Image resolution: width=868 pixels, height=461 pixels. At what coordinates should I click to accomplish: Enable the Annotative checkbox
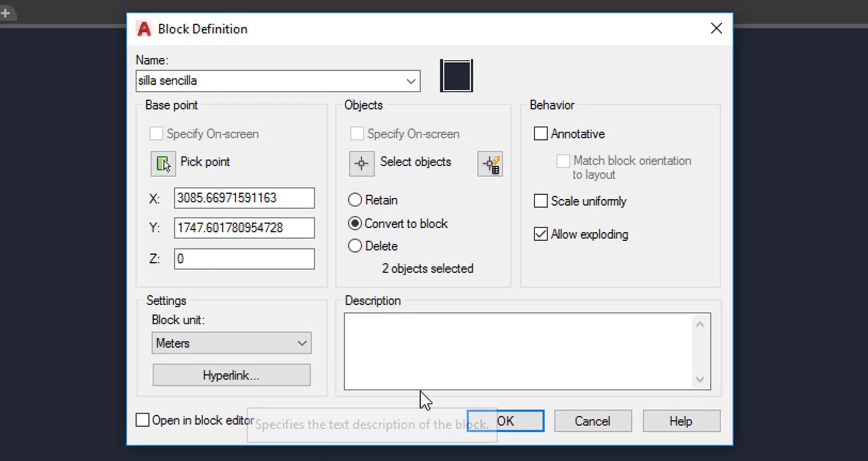pyautogui.click(x=541, y=134)
